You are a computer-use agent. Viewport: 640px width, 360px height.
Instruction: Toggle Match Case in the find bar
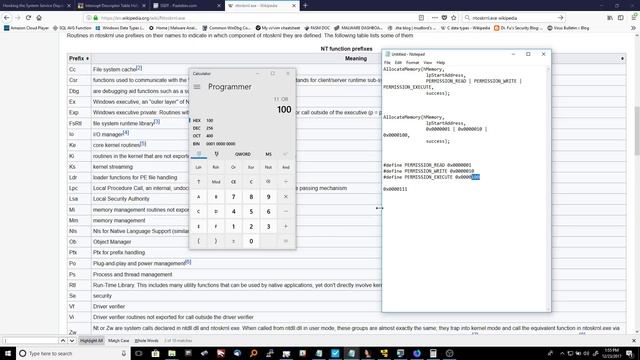(118, 340)
